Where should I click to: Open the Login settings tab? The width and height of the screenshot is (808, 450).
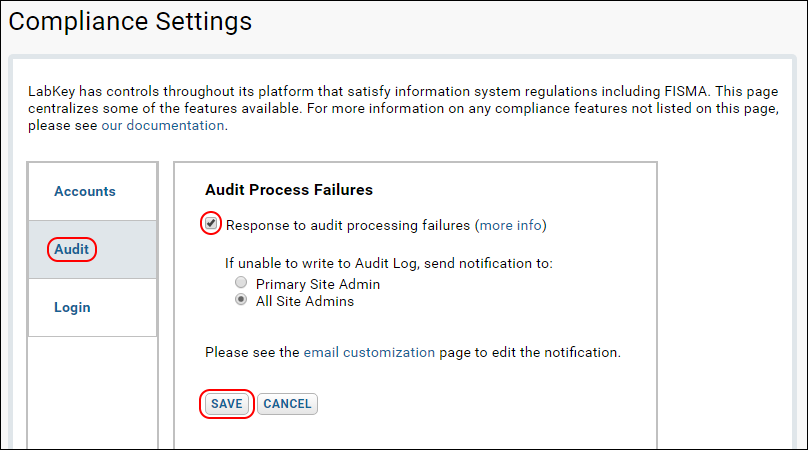click(72, 307)
